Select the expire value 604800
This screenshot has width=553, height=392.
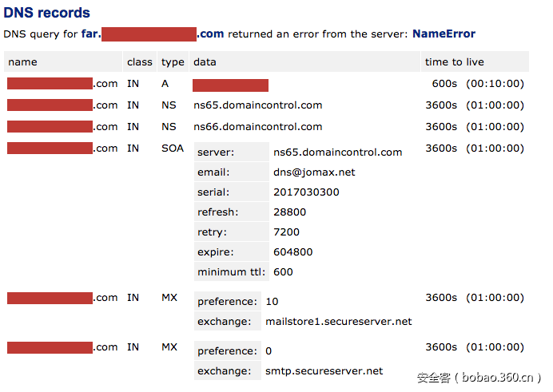coord(292,252)
